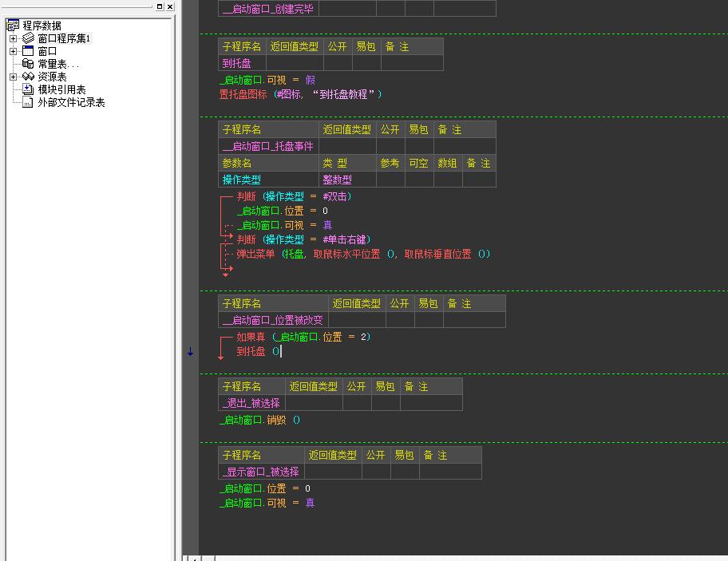
Task: Click the 模块引用表 icon
Action: click(x=28, y=89)
